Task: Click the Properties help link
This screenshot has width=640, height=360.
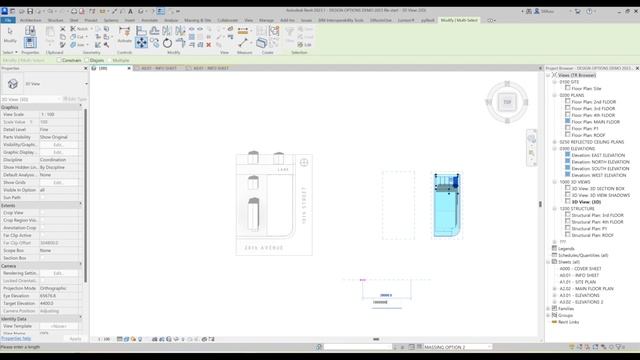Action: (16, 338)
